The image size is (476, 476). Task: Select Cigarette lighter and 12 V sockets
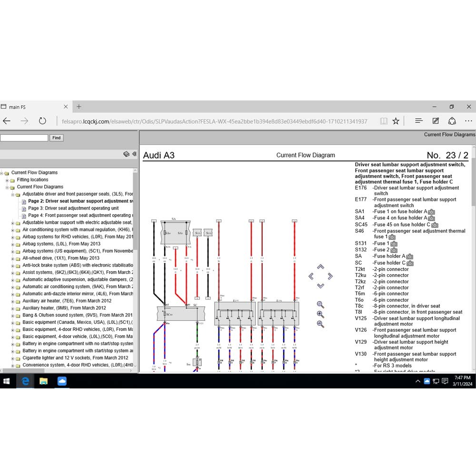pyautogui.click(x=75, y=358)
